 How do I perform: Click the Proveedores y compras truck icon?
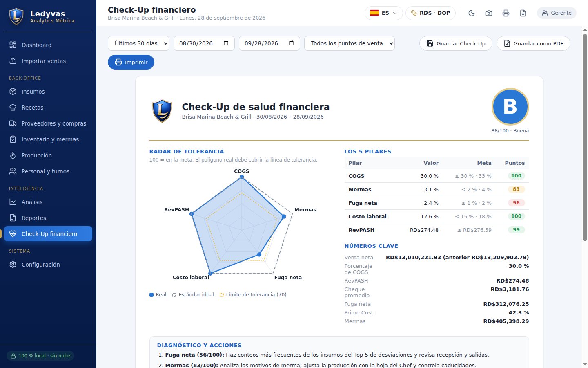click(x=13, y=123)
